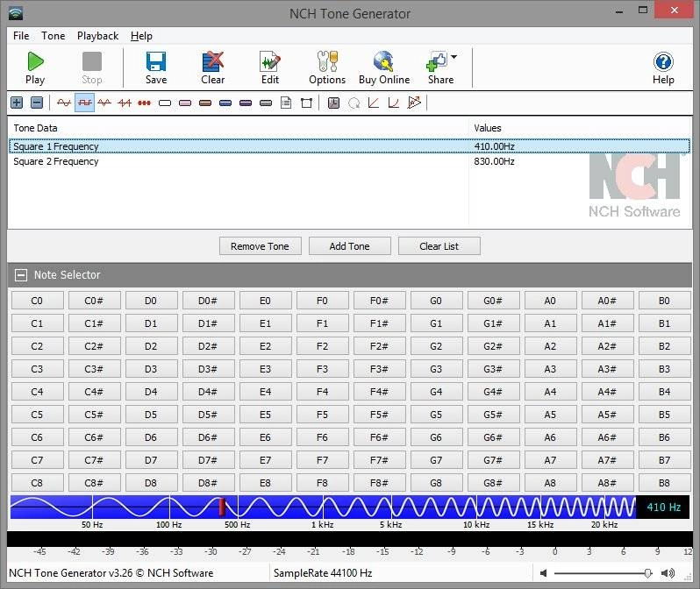Select the impulse tone icon

pyautogui.click(x=144, y=103)
